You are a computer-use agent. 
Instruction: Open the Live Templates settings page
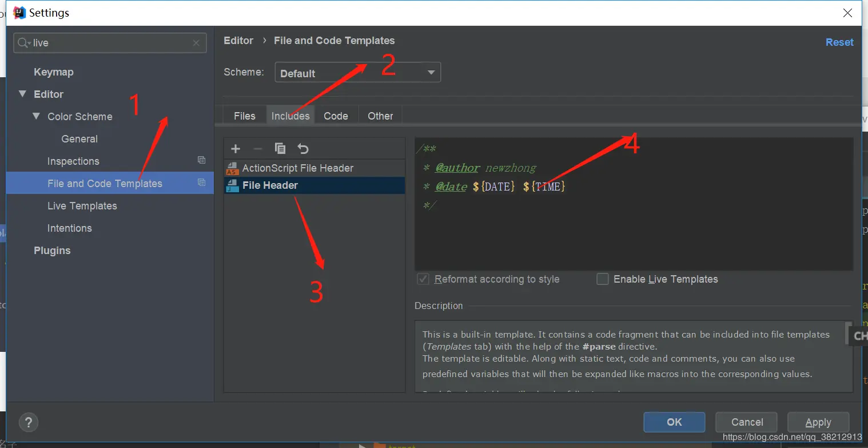[82, 206]
